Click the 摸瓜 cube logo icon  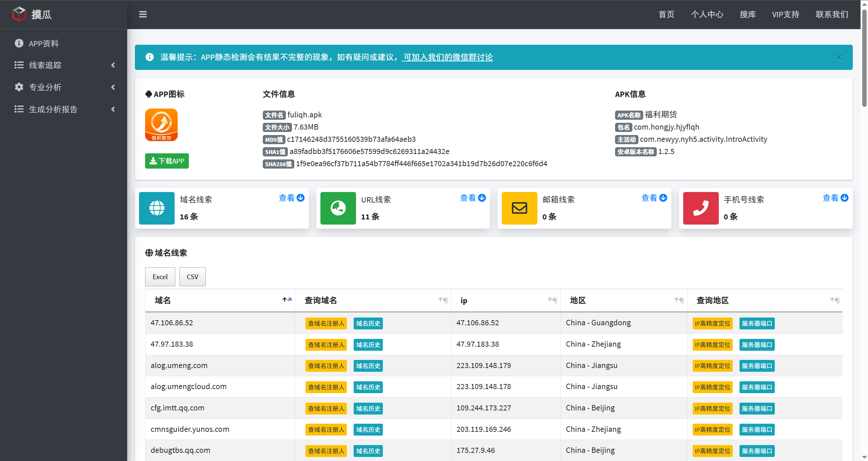click(19, 14)
